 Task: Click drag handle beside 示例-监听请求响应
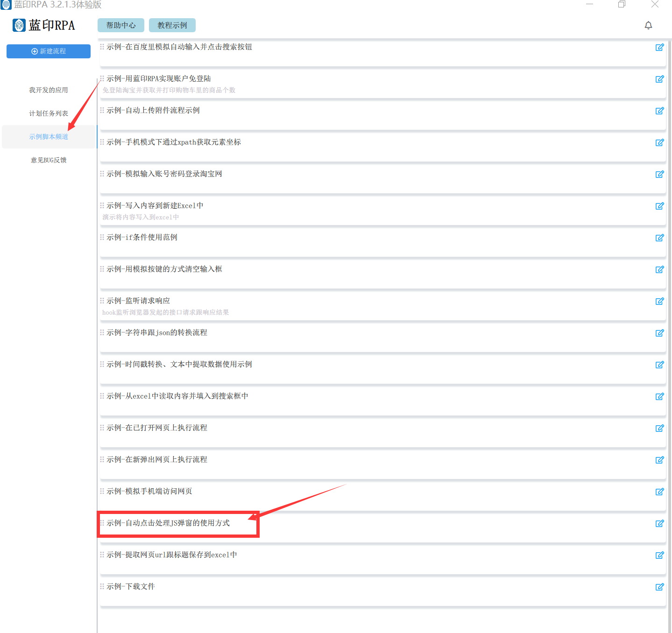102,301
